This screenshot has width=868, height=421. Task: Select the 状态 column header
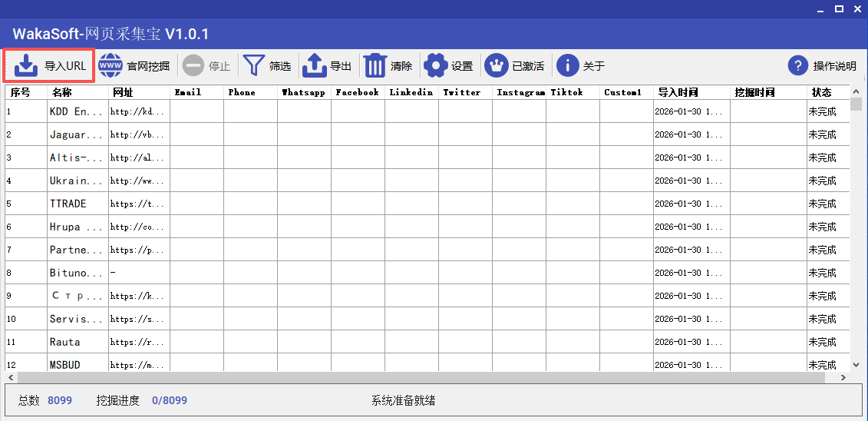[x=821, y=92]
